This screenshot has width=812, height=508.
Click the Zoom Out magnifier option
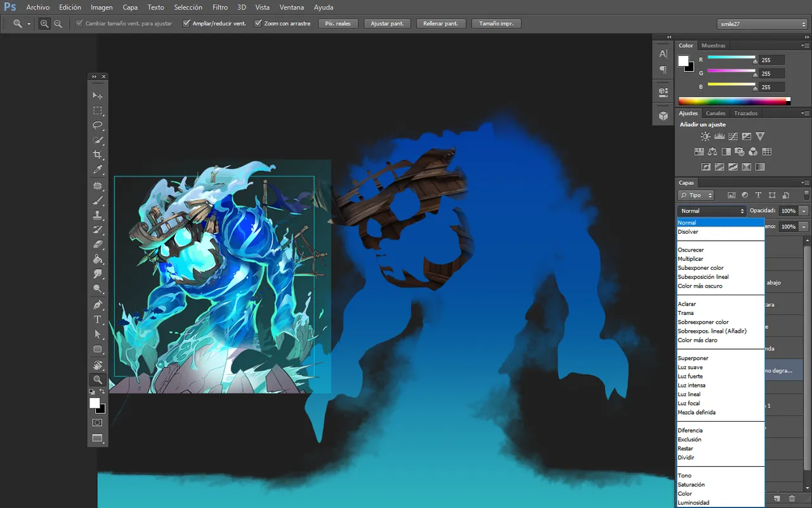tap(58, 23)
